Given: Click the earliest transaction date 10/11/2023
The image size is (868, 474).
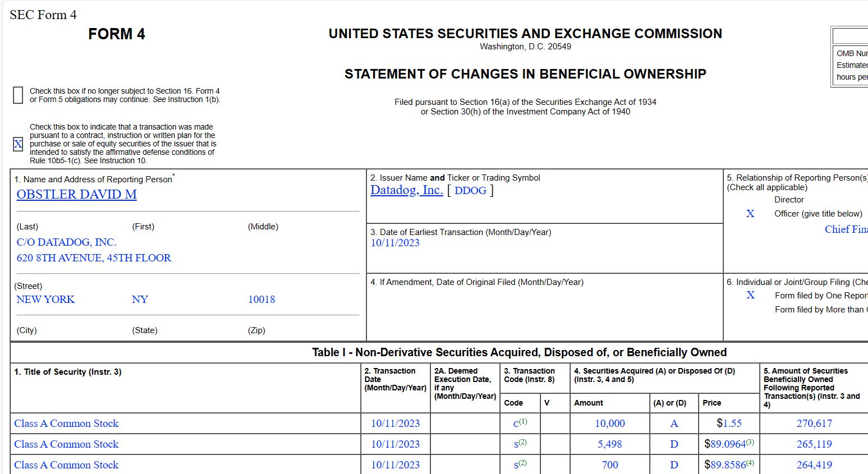Looking at the screenshot, I should (x=395, y=243).
